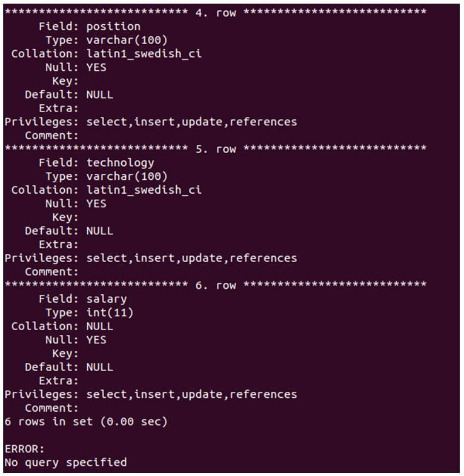Click the "5. row" separator heading

coord(216,149)
